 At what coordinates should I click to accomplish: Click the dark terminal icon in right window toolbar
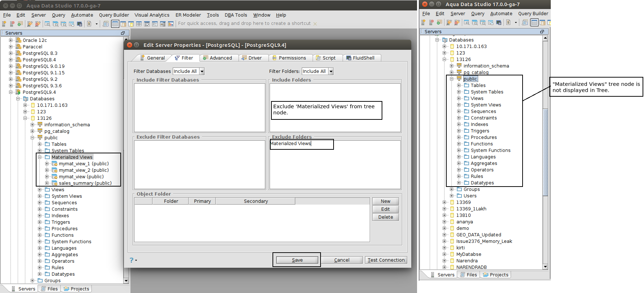click(499, 22)
